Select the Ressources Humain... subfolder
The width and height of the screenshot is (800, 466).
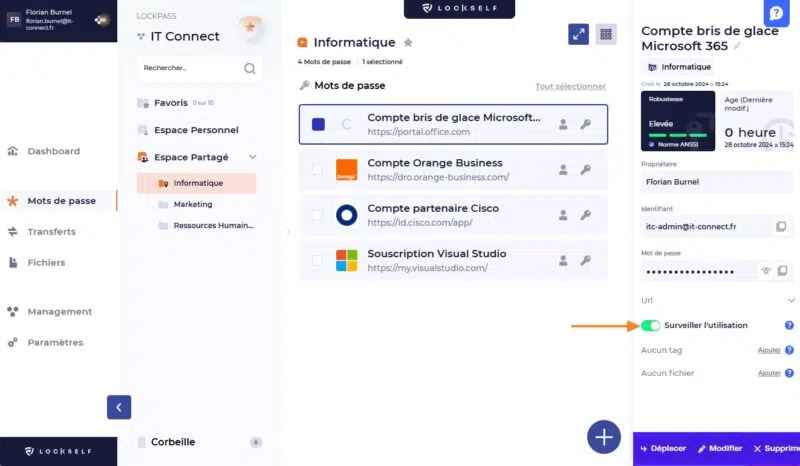[213, 226]
